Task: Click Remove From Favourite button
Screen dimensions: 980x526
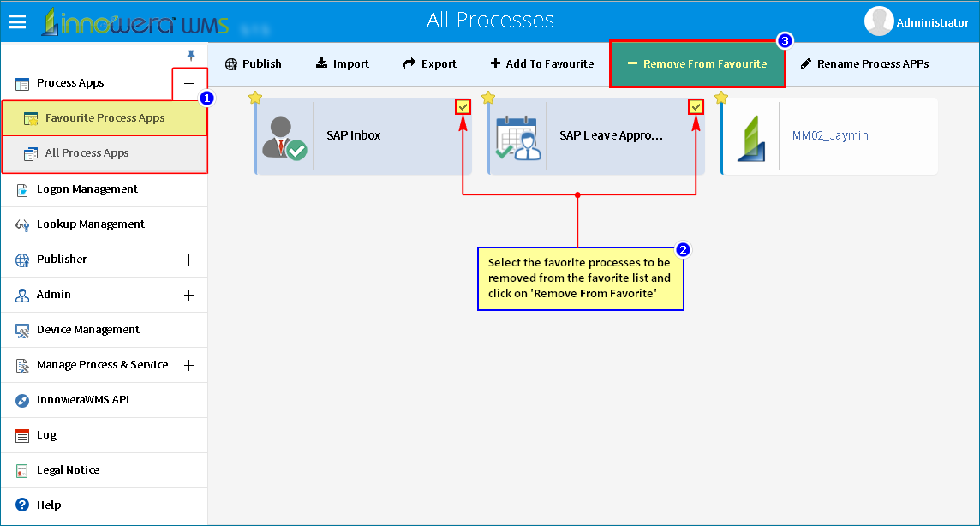Action: point(696,63)
